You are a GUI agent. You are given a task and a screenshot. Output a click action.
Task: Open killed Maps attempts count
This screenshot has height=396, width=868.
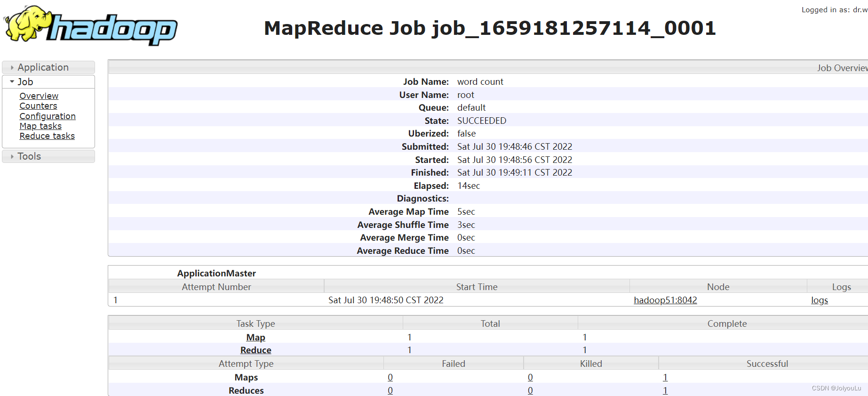click(530, 378)
